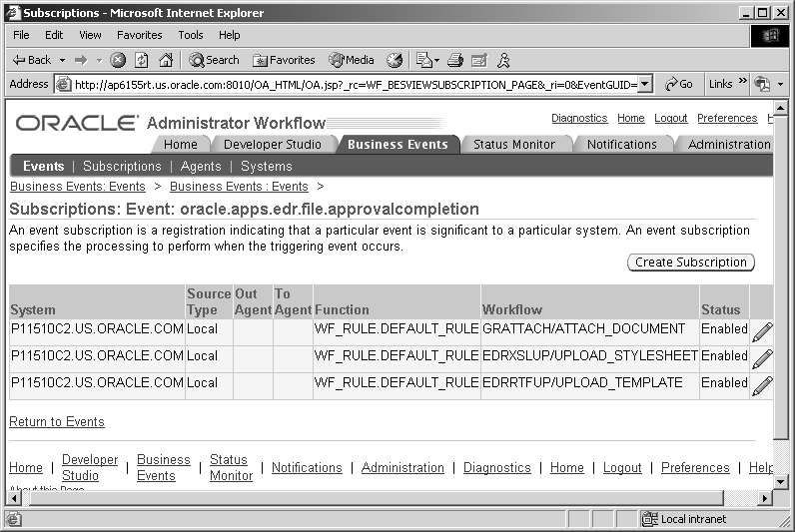Edit the EDRXSLUP/UPLOAD_STYLESHEET subscription pencil icon
This screenshot has height=532, width=795.
762,358
